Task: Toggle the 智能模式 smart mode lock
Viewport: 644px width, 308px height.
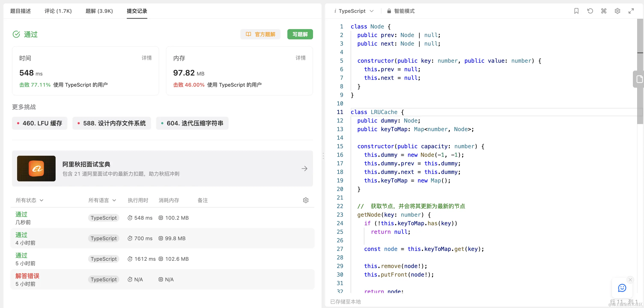Action: (401, 11)
